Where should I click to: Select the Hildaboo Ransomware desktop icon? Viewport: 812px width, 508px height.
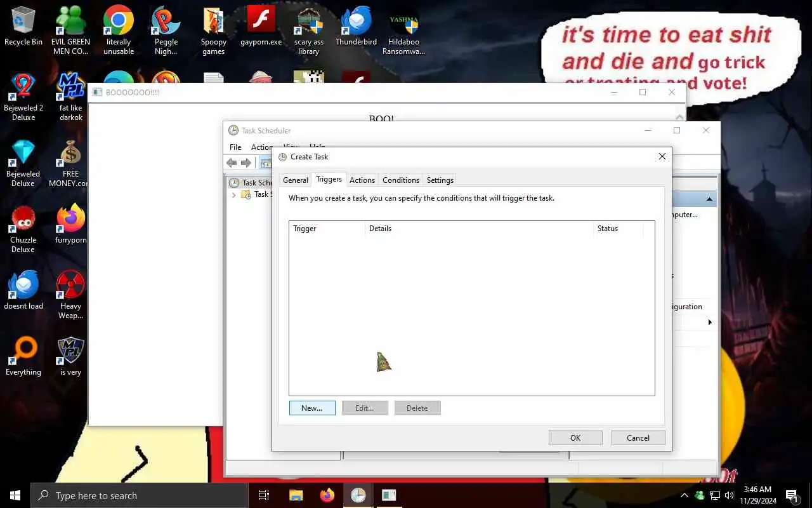tap(404, 30)
